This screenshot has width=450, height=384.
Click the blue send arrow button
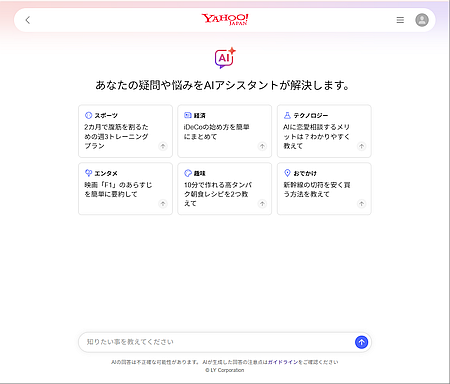pyautogui.click(x=361, y=342)
